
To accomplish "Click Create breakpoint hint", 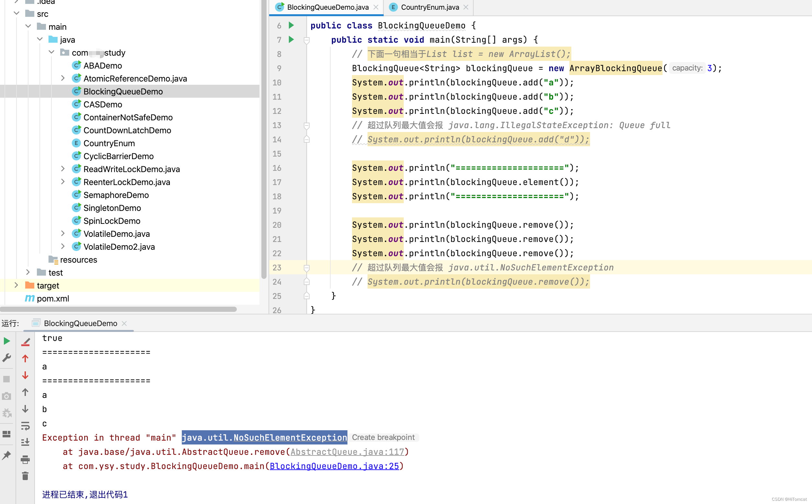I will click(383, 437).
